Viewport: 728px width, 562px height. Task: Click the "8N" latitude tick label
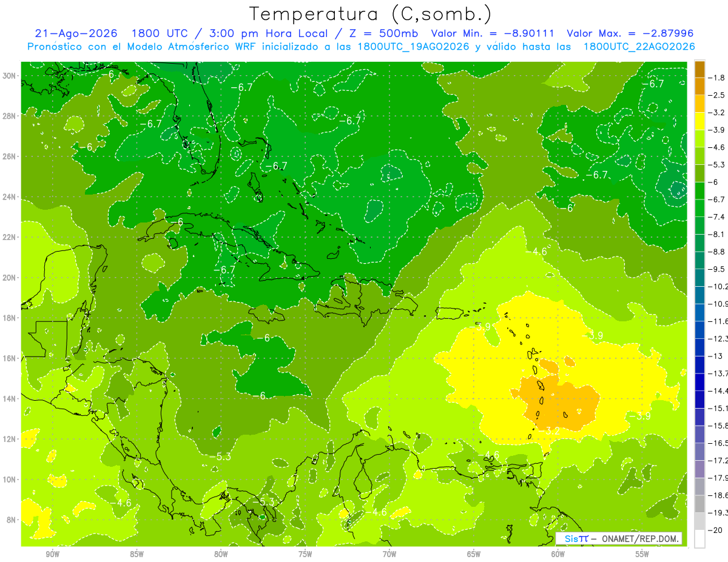click(12, 520)
